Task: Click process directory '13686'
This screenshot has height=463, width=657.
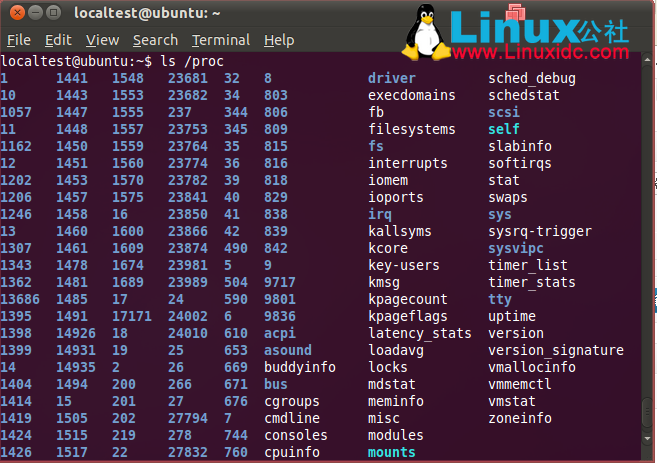Action: pyautogui.click(x=20, y=300)
